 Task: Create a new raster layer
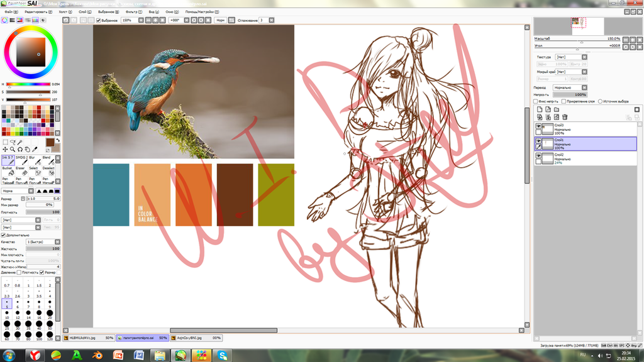click(540, 109)
